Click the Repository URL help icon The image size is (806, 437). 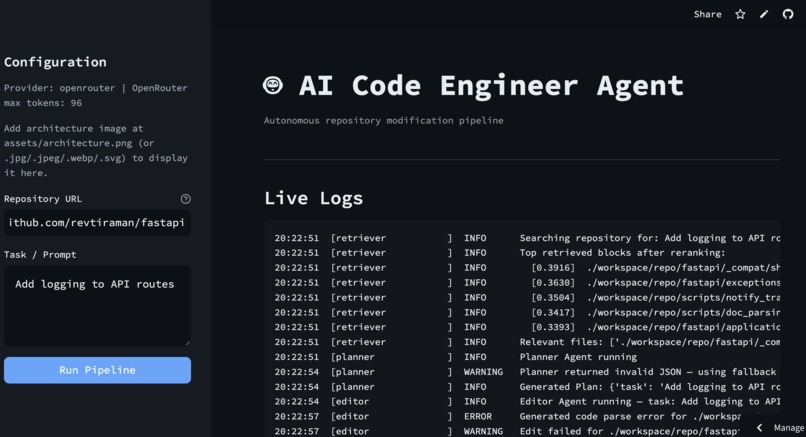pyautogui.click(x=186, y=199)
